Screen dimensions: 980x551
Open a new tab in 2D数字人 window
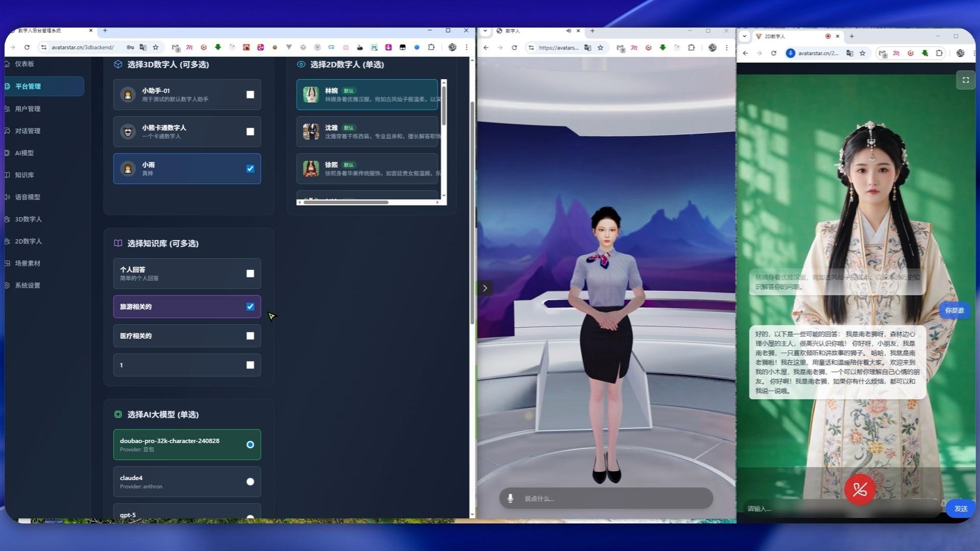click(852, 36)
